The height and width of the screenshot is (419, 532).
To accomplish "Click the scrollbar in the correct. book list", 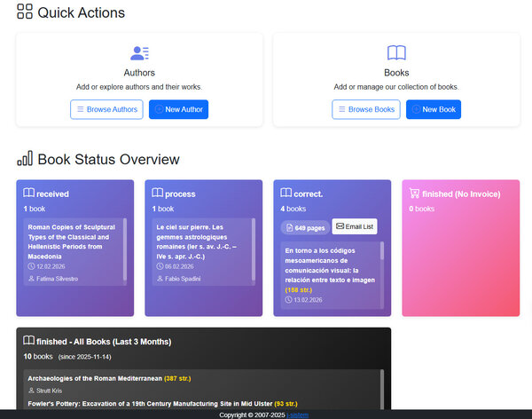I will [382, 252].
